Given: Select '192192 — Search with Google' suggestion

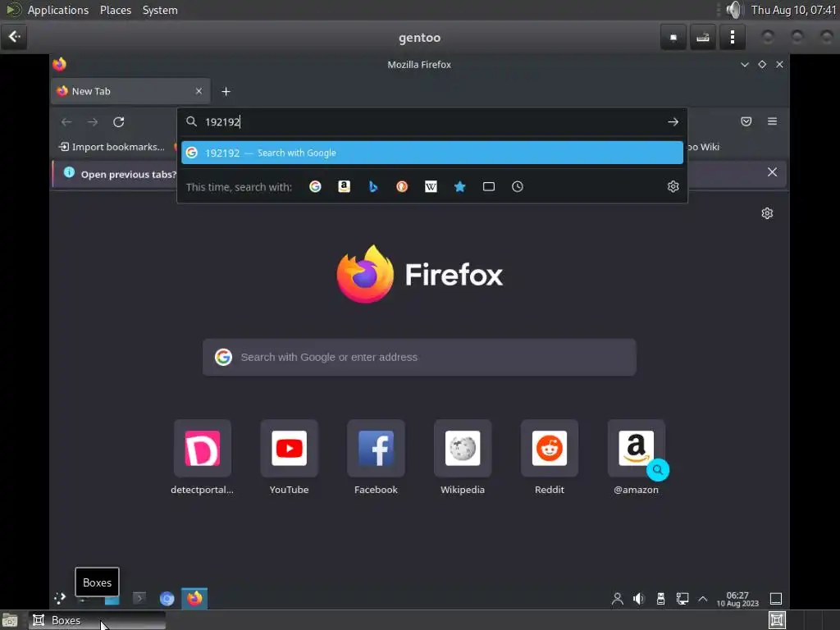Looking at the screenshot, I should pyautogui.click(x=431, y=153).
